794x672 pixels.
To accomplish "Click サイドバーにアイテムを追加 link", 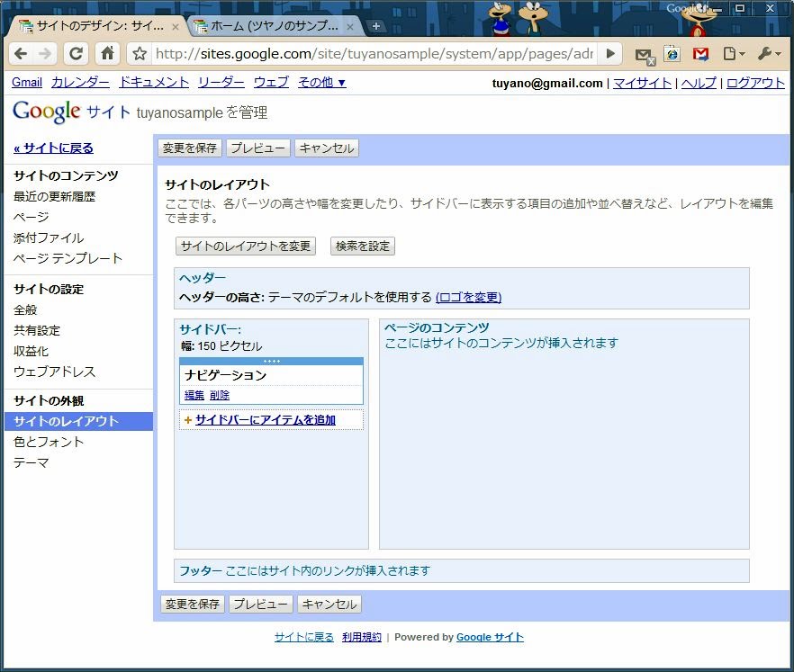I will pos(265,420).
